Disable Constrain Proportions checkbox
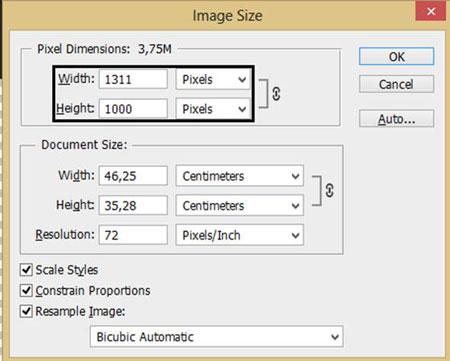 (x=26, y=291)
